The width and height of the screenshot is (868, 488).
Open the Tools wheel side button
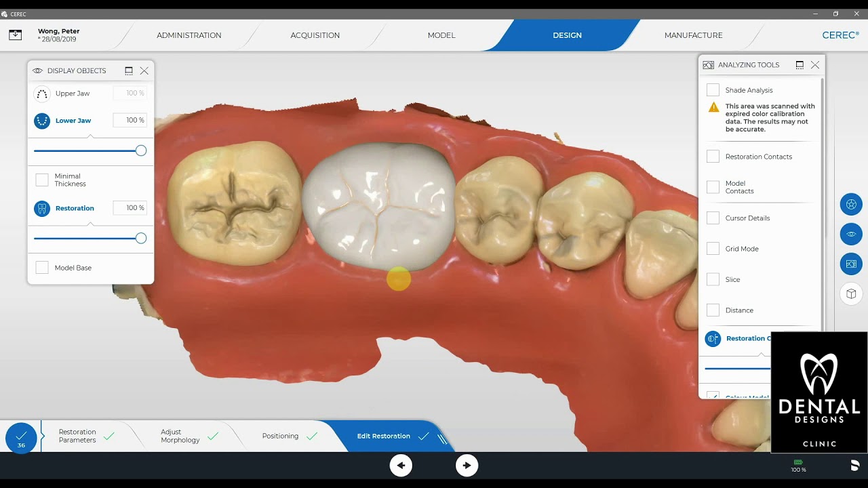[851, 204]
